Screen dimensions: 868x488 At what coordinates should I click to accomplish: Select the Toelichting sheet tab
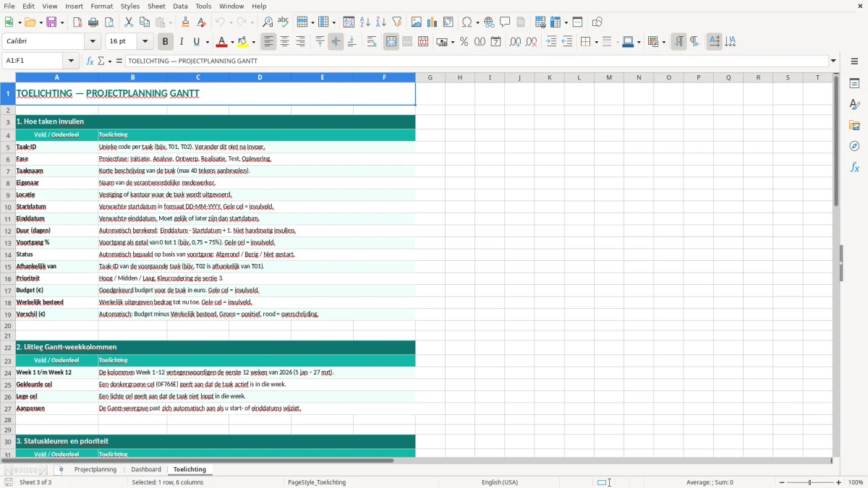[190, 469]
